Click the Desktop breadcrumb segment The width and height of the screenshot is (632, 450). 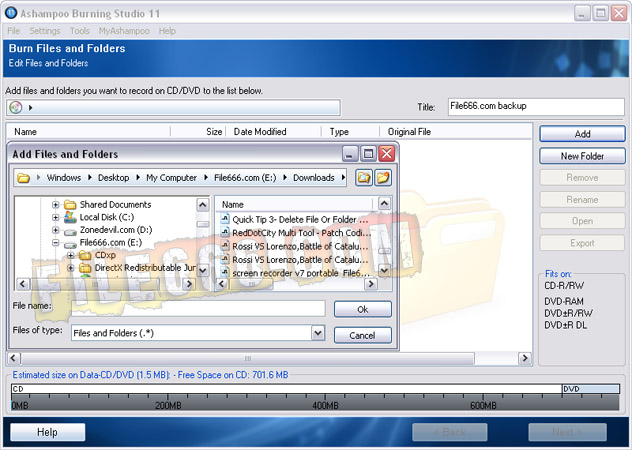click(113, 178)
